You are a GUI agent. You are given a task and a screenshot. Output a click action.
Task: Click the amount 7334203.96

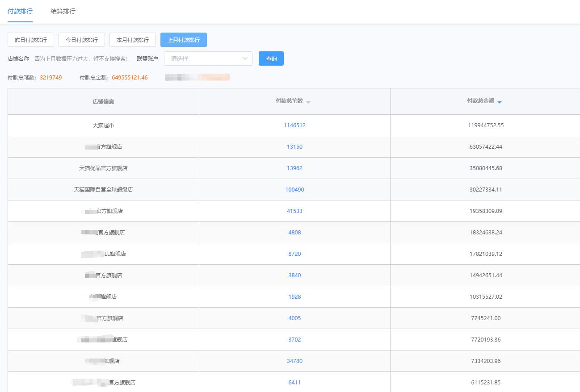pyautogui.click(x=486, y=361)
